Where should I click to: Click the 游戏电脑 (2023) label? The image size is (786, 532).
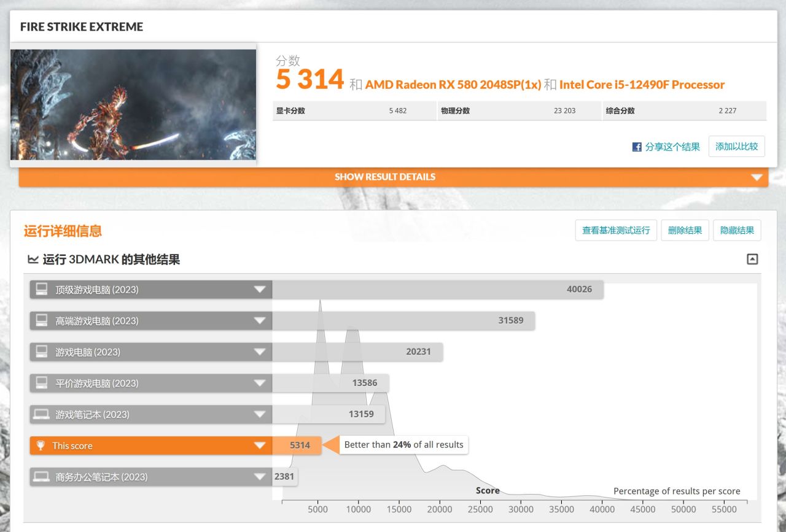tap(88, 352)
